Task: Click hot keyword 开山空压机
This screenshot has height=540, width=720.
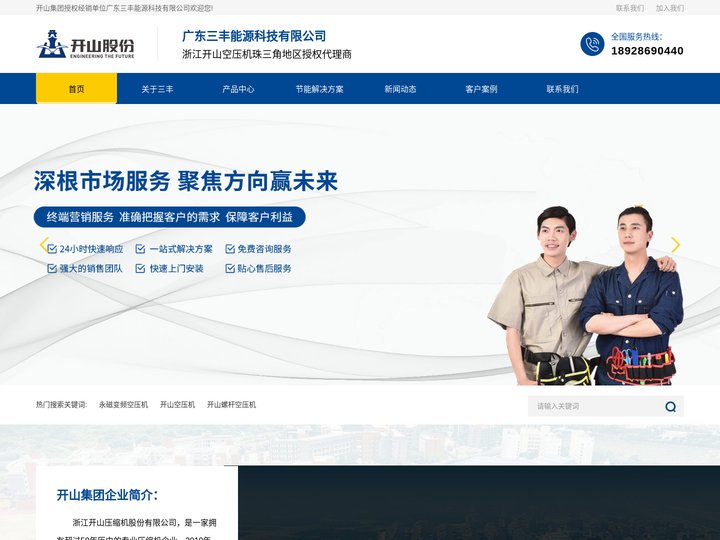Action: point(177,405)
